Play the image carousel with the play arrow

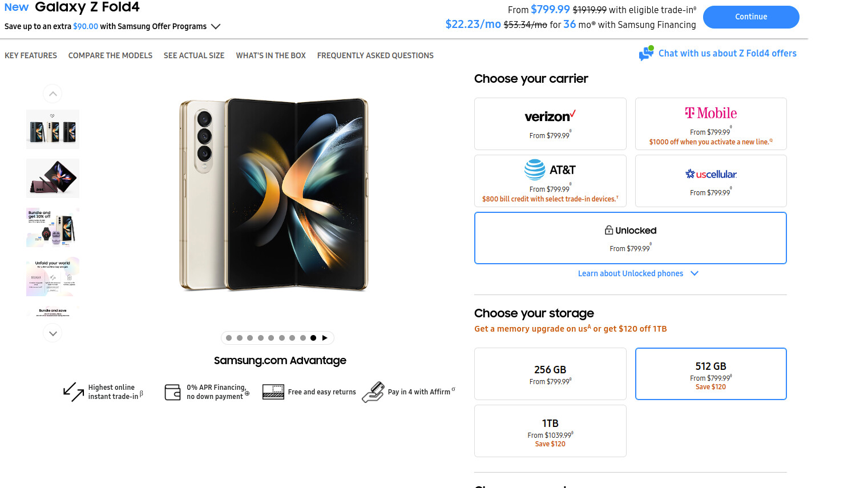[325, 338]
